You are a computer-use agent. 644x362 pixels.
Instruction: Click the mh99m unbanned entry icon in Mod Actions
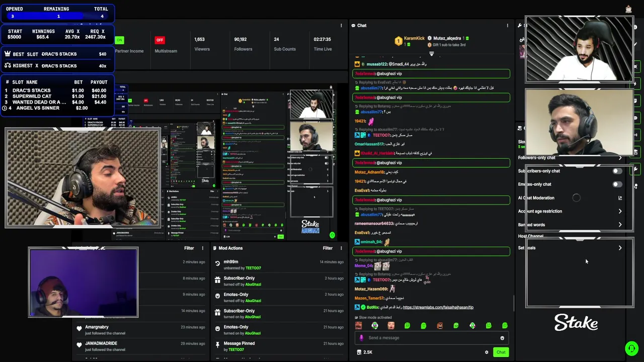[217, 263]
